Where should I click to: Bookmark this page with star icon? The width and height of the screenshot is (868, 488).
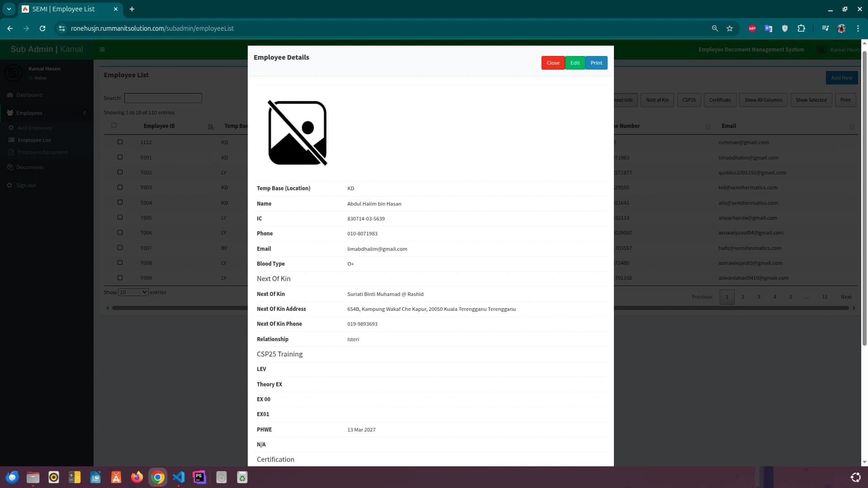point(730,28)
